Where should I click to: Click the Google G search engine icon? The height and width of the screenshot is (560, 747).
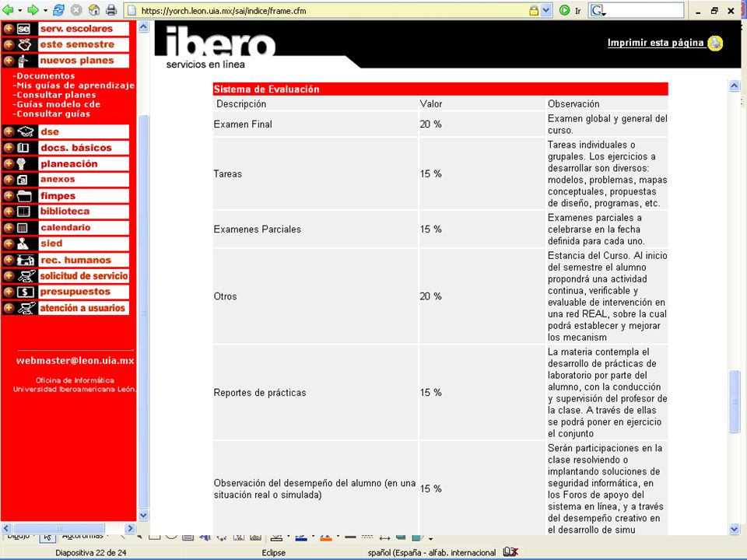(x=598, y=10)
